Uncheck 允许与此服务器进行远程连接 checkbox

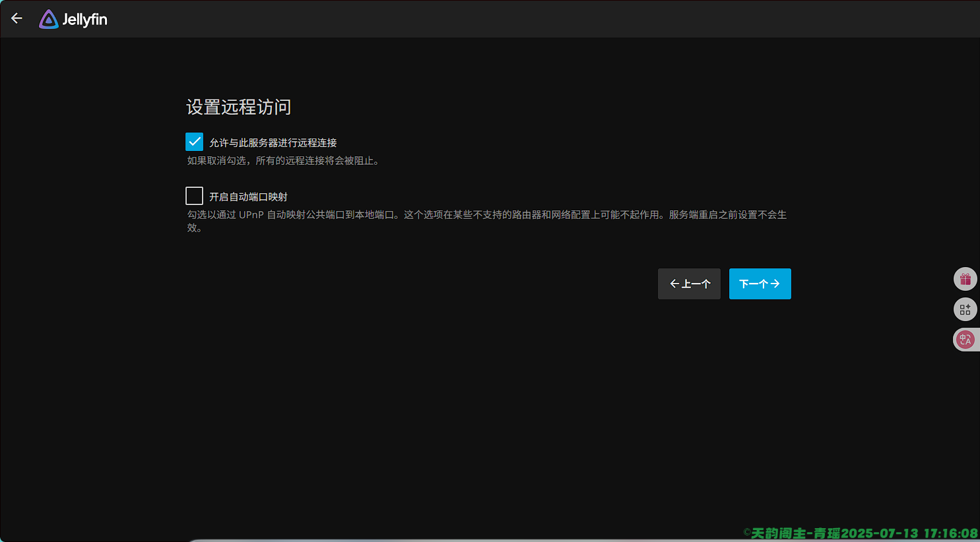(194, 142)
